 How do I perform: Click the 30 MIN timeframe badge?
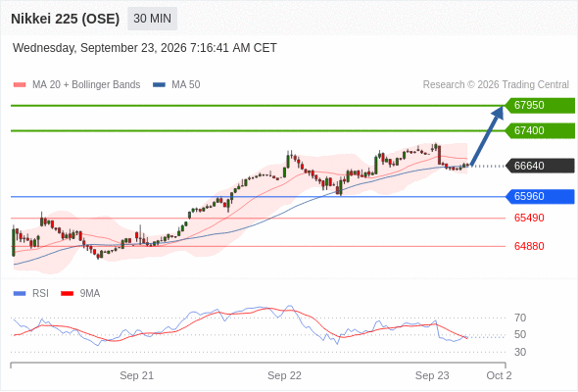(x=152, y=19)
